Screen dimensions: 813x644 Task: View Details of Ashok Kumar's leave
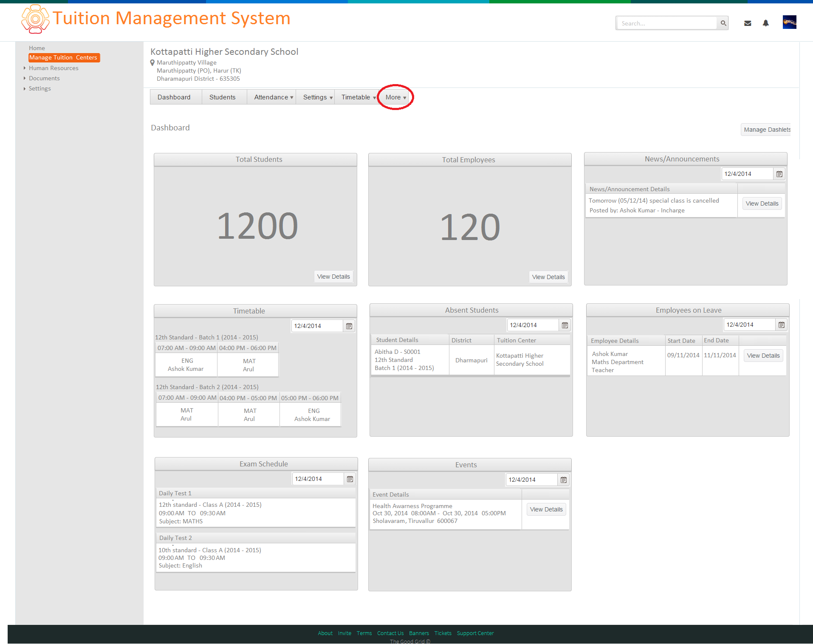click(x=763, y=356)
